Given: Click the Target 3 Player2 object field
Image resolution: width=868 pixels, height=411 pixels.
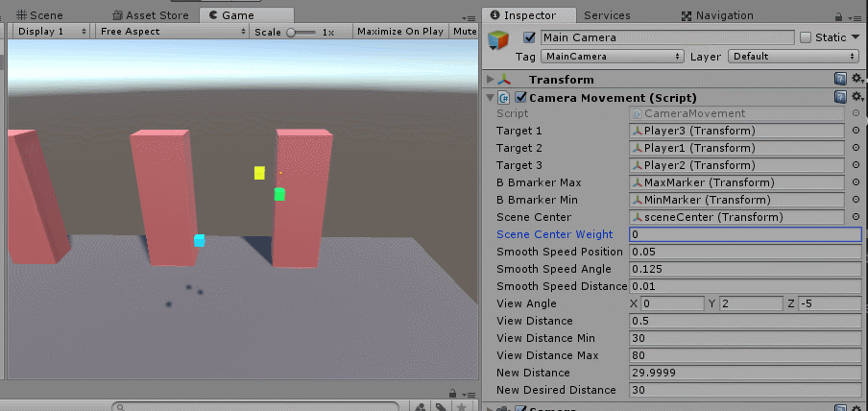Looking at the screenshot, I should pos(736,165).
